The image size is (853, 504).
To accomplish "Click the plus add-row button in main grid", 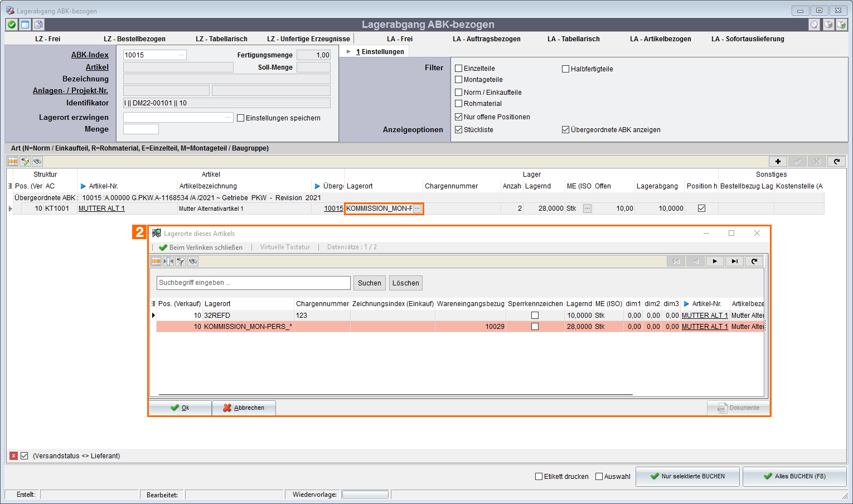I will pos(778,161).
